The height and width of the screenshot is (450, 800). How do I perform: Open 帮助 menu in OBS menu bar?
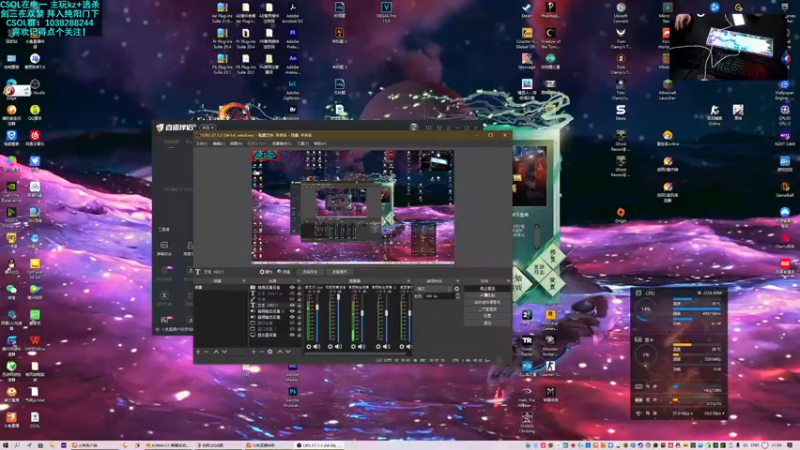(320, 143)
